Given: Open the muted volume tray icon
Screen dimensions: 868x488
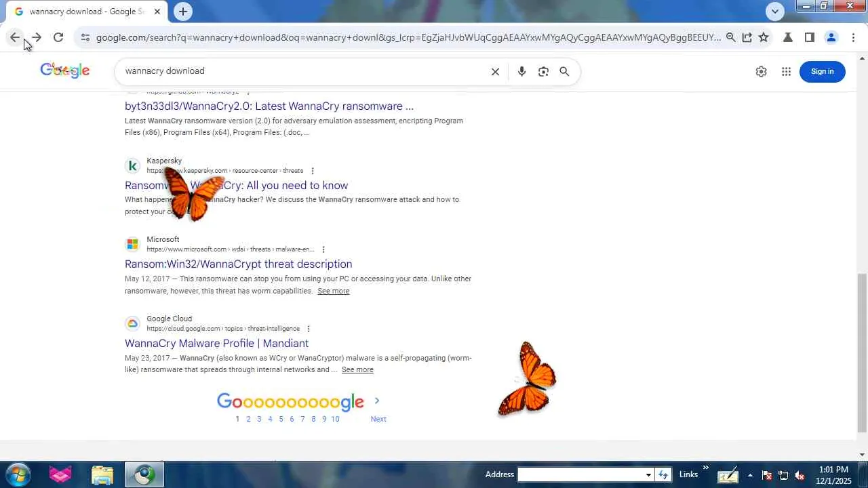Looking at the screenshot, I should coord(800,475).
